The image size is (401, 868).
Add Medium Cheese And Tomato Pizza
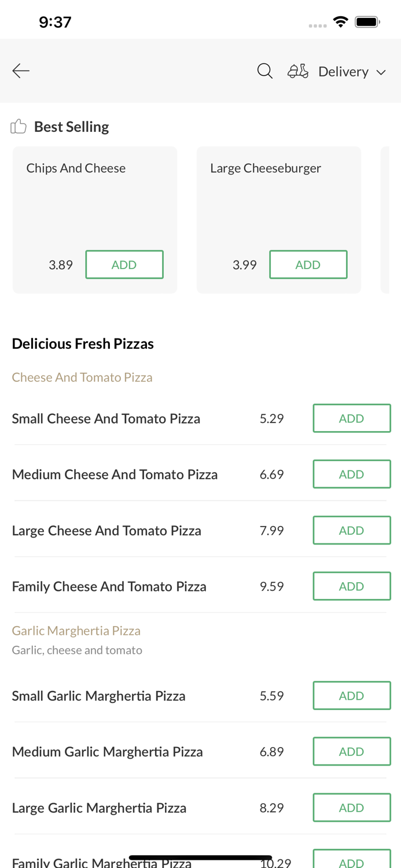point(352,474)
